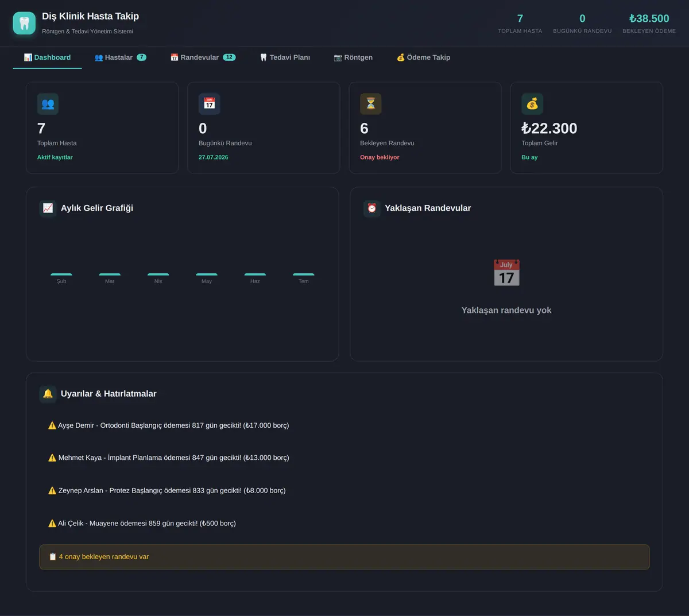Open the Dashboard tab
Screen dimensions: 689x616
47,57
